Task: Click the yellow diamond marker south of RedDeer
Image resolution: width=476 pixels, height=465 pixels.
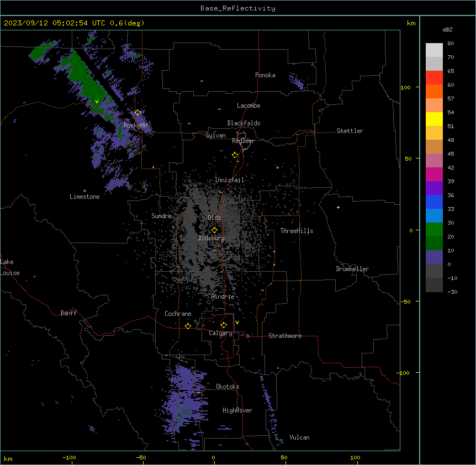Action: click(235, 155)
